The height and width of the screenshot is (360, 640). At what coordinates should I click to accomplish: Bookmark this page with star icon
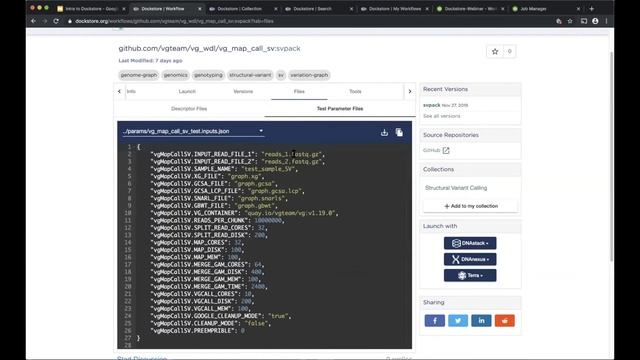pos(570,21)
